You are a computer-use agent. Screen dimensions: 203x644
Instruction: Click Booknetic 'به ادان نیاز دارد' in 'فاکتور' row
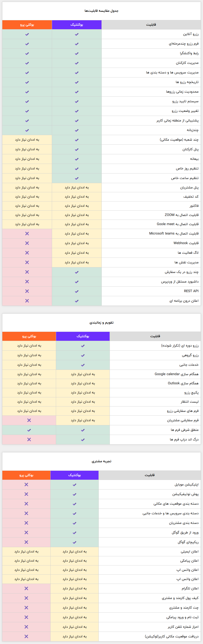coord(77,206)
